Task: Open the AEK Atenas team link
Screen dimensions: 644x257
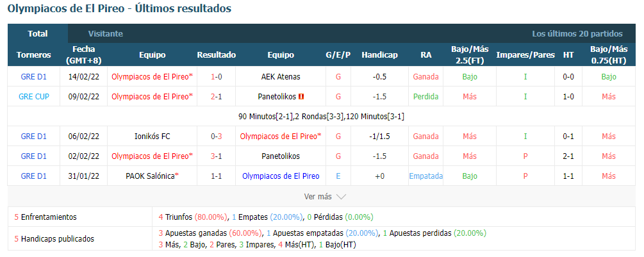Action: pos(281,77)
